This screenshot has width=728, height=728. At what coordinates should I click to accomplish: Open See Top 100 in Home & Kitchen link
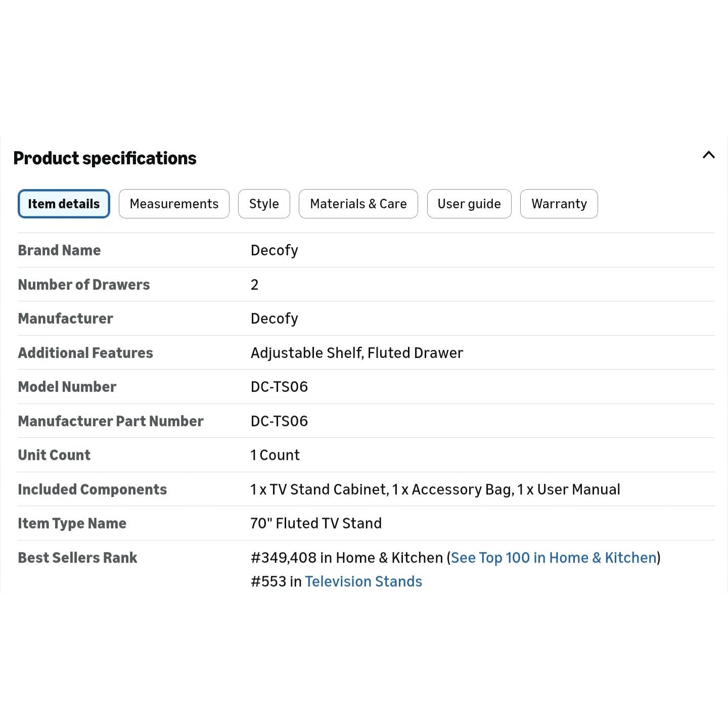(x=554, y=558)
